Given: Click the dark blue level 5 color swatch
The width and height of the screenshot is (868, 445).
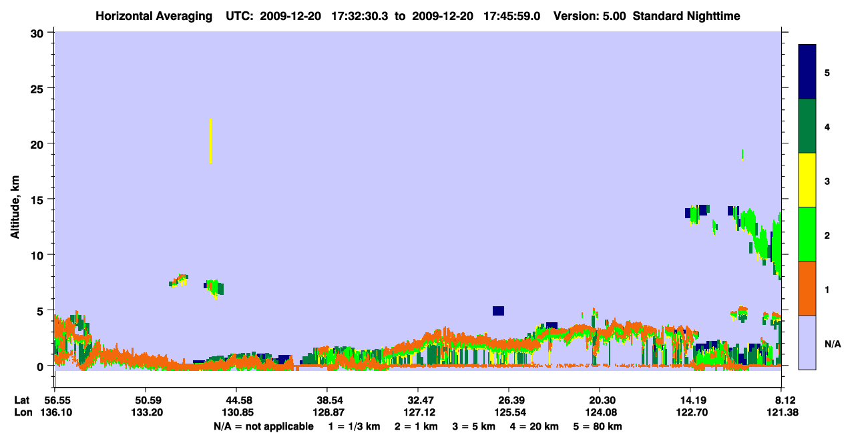Looking at the screenshot, I should 807,72.
